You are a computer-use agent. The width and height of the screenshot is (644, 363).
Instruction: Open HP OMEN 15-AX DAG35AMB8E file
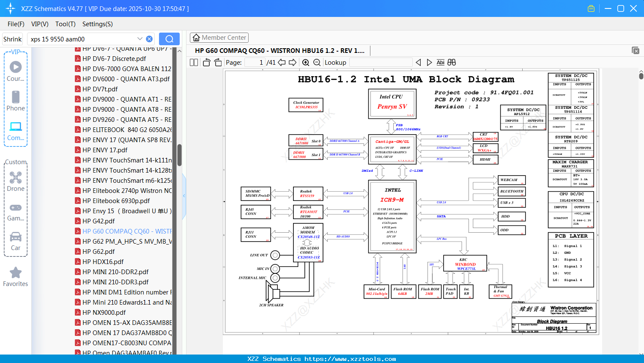pos(123,323)
